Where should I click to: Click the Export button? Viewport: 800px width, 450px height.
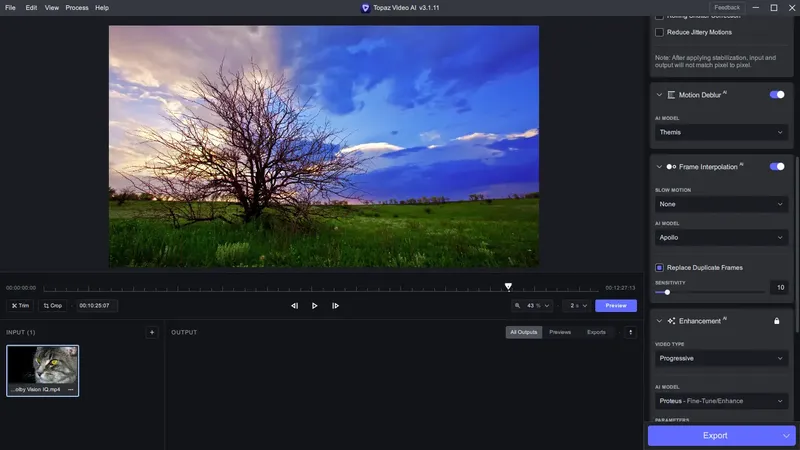coord(714,436)
